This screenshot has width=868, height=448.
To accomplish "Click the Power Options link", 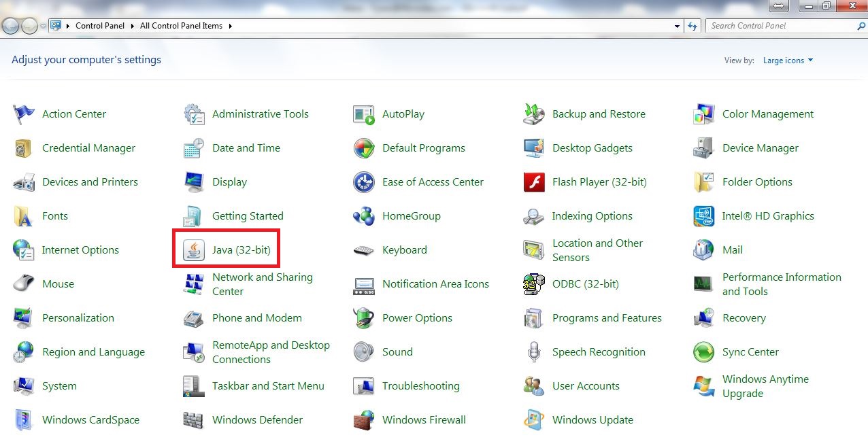I will [x=417, y=318].
